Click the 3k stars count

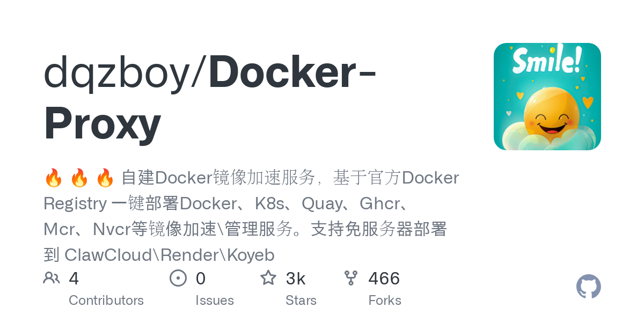pos(296,279)
